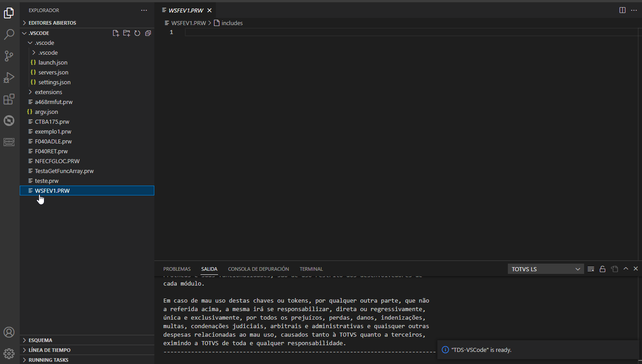Open the cassette-shaped activity bar icon
Viewport: 642px width, 364px height.
(x=9, y=142)
